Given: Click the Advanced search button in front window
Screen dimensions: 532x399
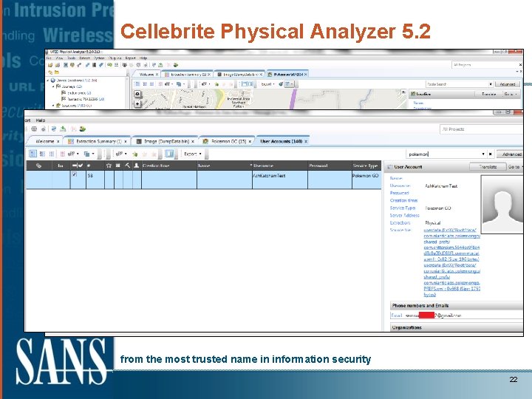Looking at the screenshot, I should pyautogui.click(x=511, y=154).
